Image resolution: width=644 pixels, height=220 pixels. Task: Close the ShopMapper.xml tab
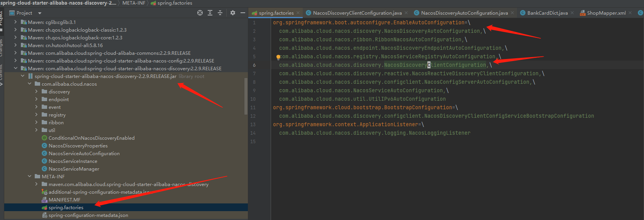[x=630, y=13]
